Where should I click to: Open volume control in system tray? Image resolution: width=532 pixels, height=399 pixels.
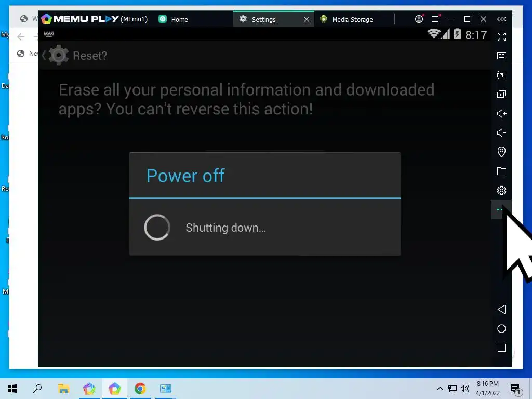pyautogui.click(x=465, y=389)
